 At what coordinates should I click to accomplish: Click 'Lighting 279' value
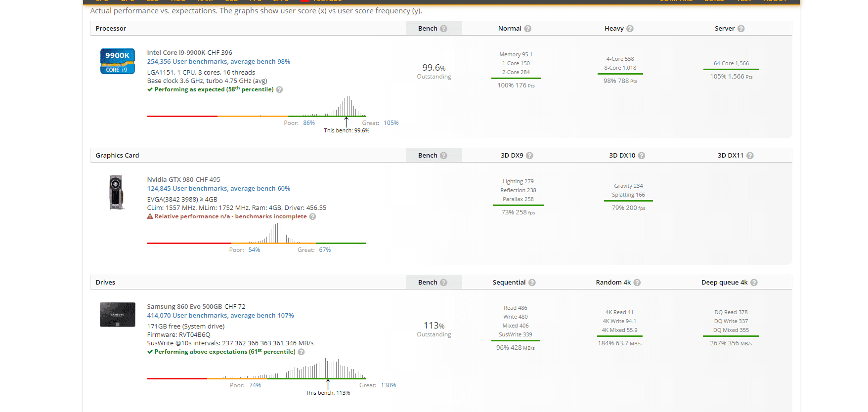pos(518,182)
